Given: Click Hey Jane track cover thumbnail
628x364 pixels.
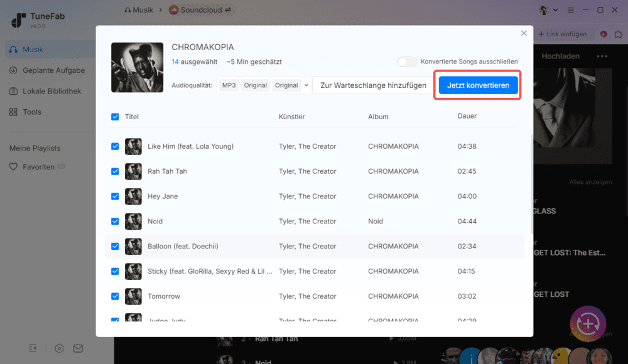Looking at the screenshot, I should 133,196.
